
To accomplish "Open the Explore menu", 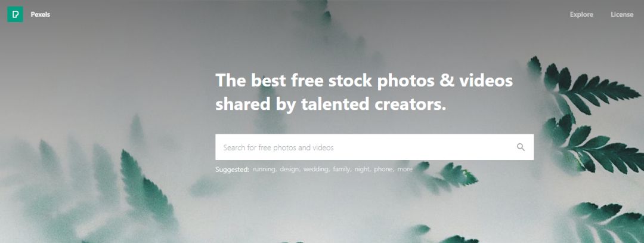I will coord(581,14).
